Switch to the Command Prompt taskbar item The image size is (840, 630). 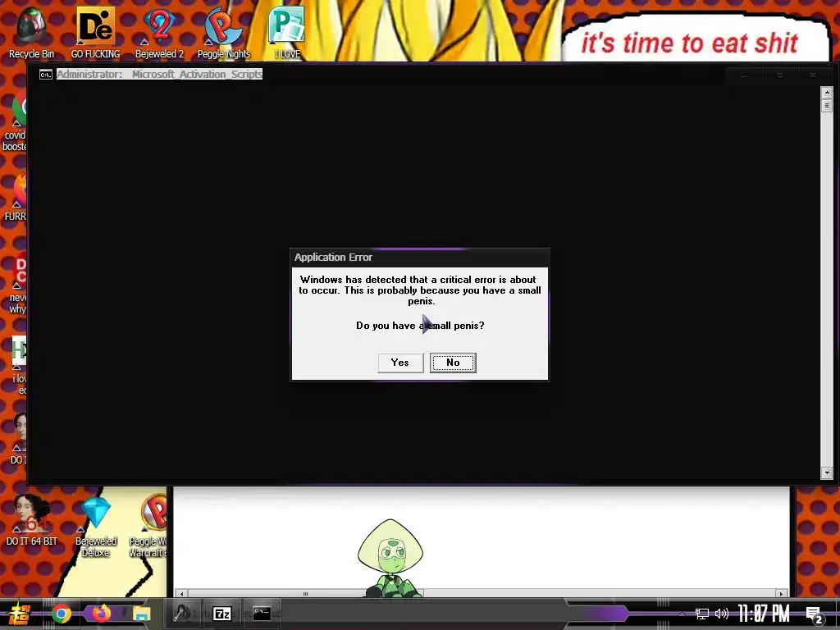tap(262, 614)
